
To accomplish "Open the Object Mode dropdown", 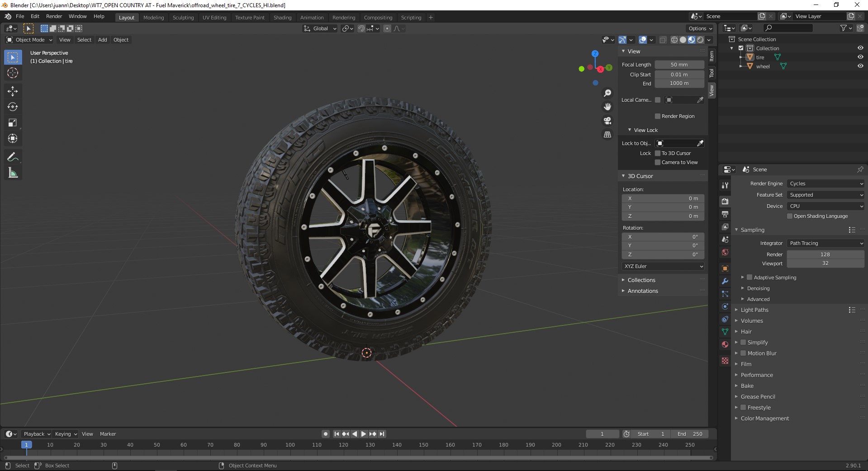I will 30,40.
